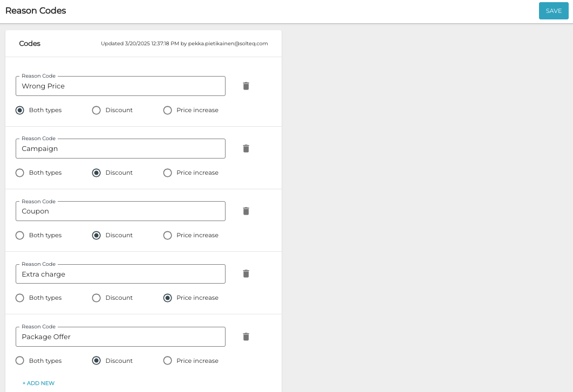Select Price increase for Wrong Price

pyautogui.click(x=168, y=110)
